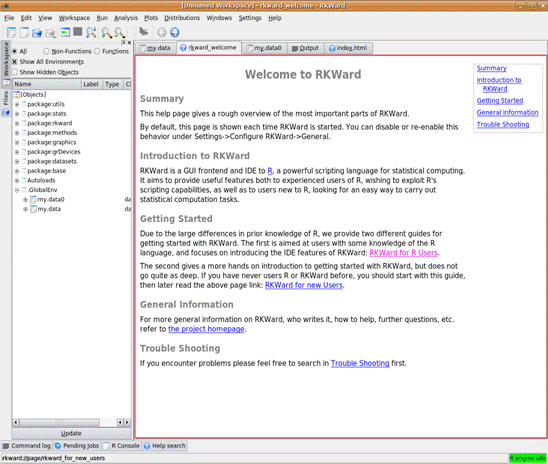Open the R Console panel
The image size is (548, 464).
[121, 446]
